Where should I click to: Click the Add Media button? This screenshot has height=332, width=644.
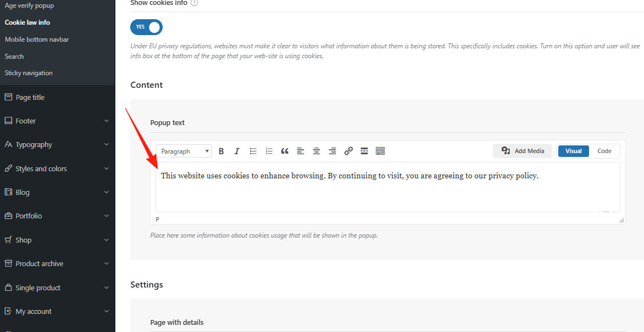(523, 151)
